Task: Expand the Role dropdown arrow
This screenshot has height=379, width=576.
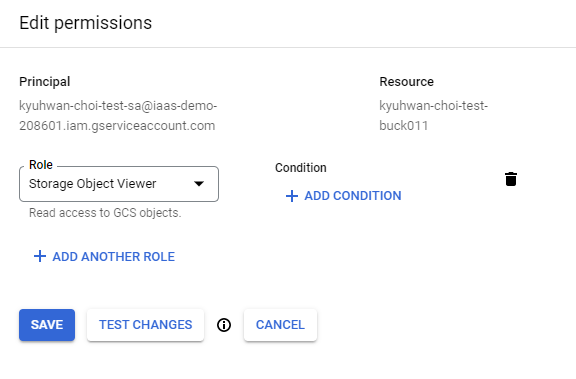Action: point(199,184)
